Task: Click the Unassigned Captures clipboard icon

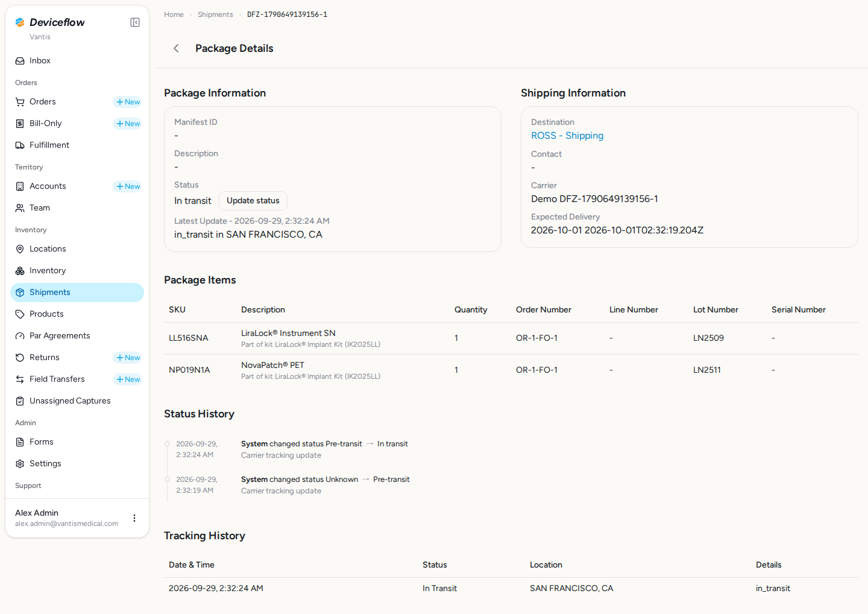Action: click(x=20, y=401)
